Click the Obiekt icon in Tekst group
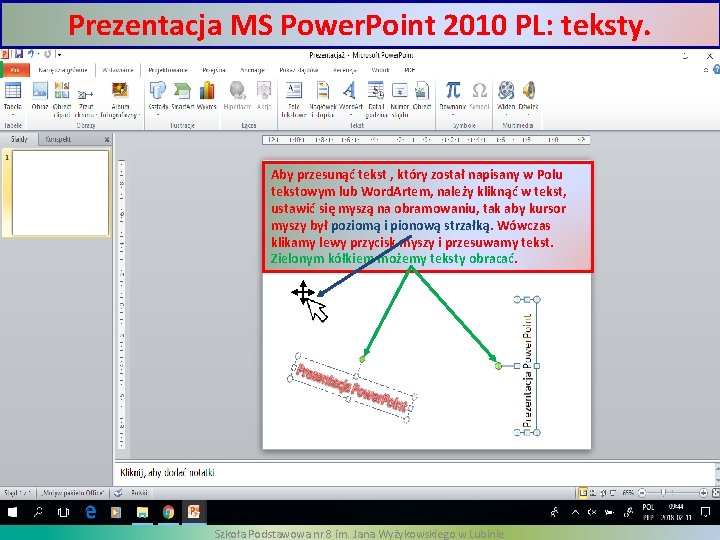Image resolution: width=720 pixels, height=540 pixels. pyautogui.click(x=422, y=95)
